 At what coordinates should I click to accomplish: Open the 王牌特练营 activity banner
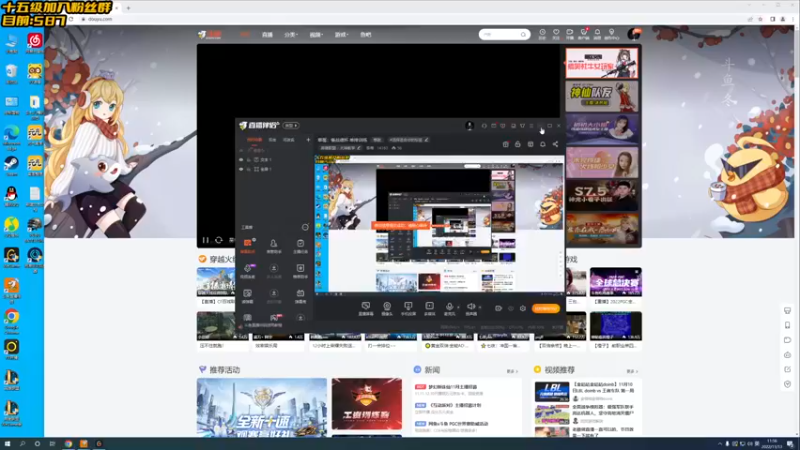pyautogui.click(x=367, y=404)
